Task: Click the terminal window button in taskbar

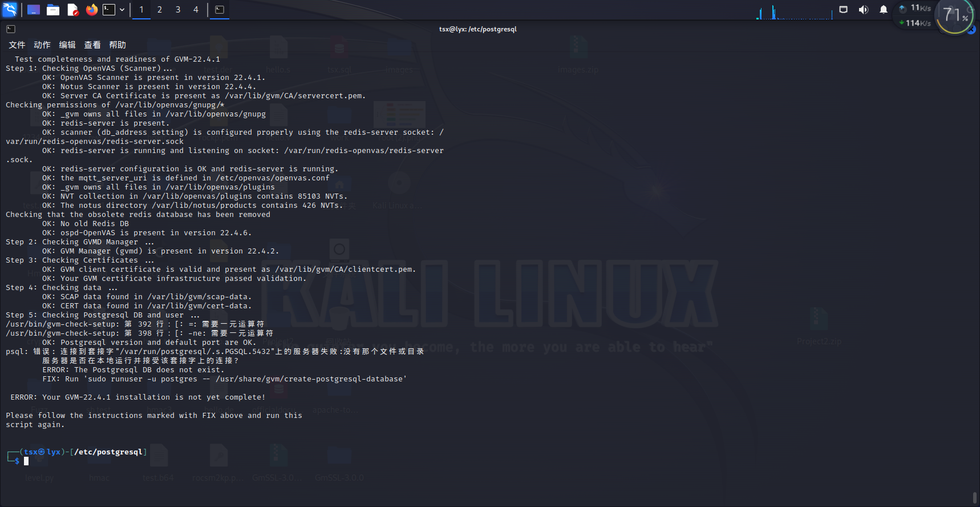Action: (x=220, y=10)
